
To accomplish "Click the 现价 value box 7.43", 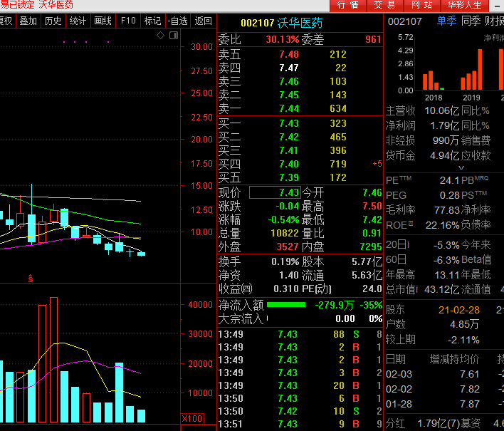I will (275, 192).
